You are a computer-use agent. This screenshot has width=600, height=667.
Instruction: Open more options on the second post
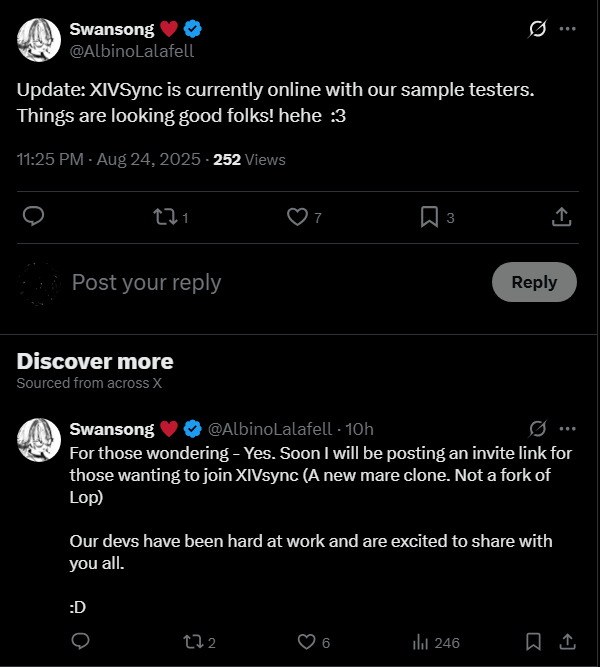click(567, 427)
